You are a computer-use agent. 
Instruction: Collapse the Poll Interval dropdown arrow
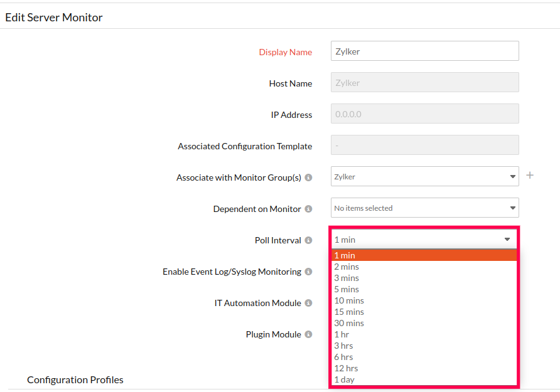coord(507,240)
